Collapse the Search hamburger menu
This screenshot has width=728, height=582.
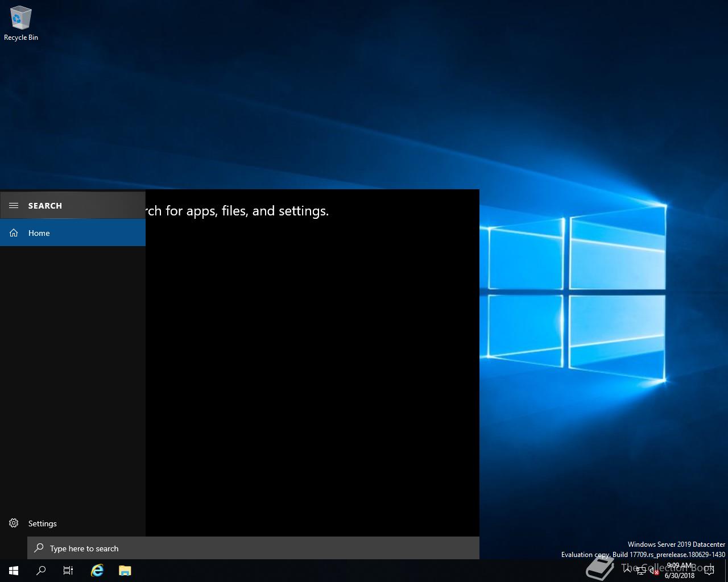pyautogui.click(x=14, y=206)
